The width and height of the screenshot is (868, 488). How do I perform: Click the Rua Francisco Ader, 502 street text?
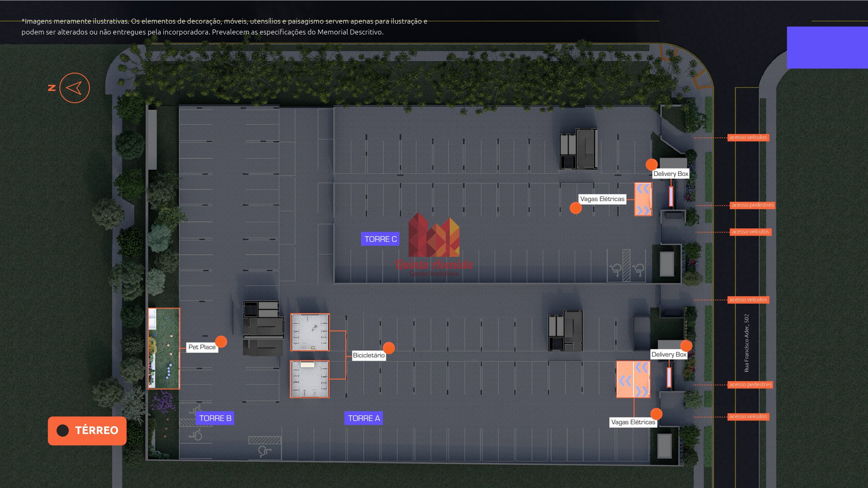click(746, 343)
